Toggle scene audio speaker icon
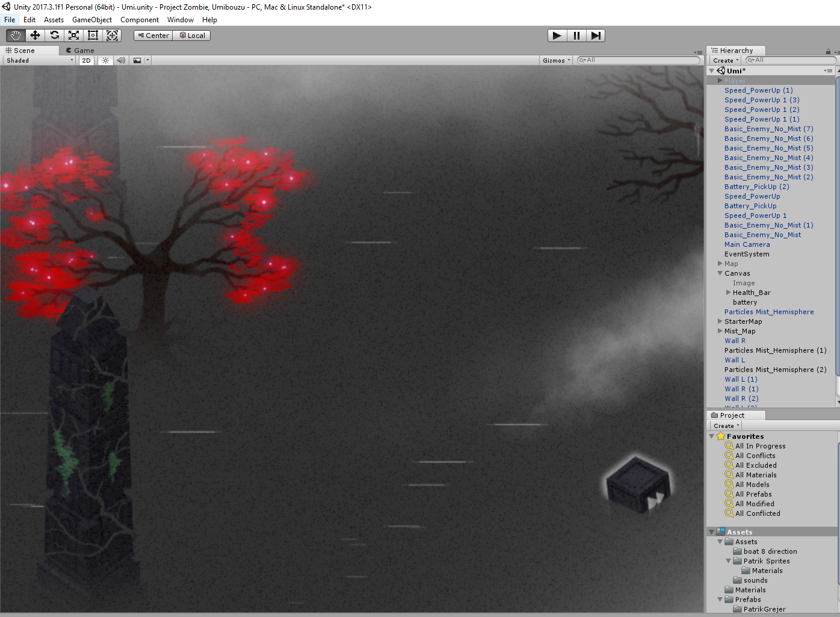This screenshot has height=617, width=840. coord(121,60)
